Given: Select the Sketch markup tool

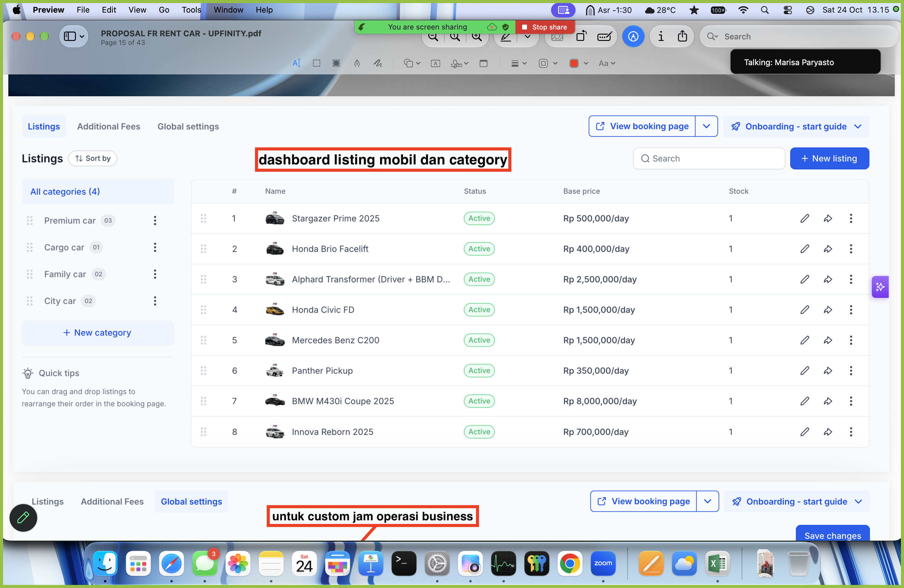Looking at the screenshot, I should [357, 63].
